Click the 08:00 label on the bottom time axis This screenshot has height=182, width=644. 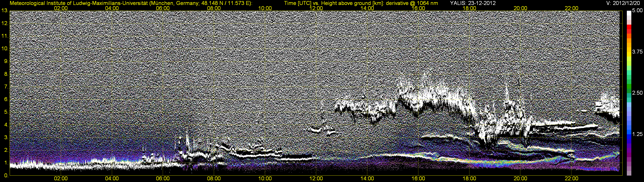pos(214,179)
